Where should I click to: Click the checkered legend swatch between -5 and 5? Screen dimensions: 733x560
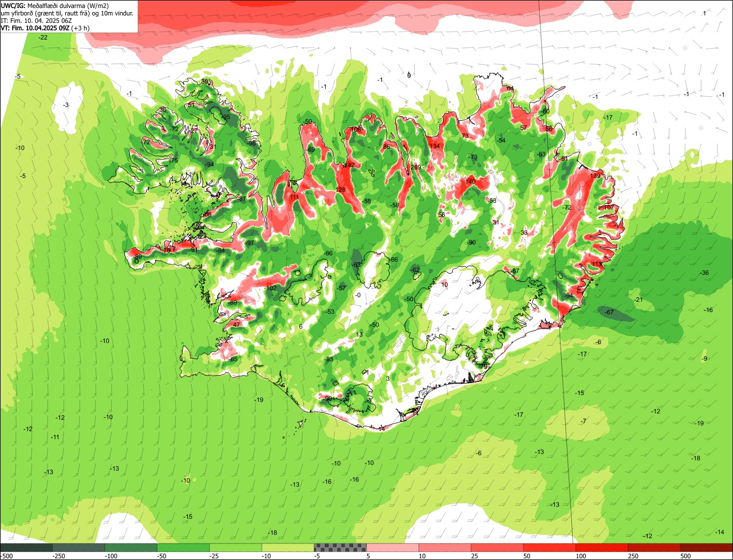[340, 548]
